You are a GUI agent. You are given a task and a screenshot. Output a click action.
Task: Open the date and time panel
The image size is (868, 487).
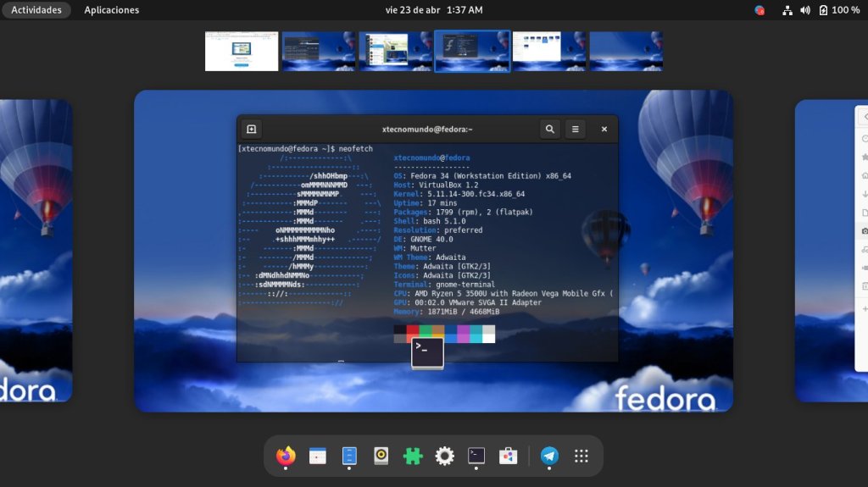coord(434,10)
